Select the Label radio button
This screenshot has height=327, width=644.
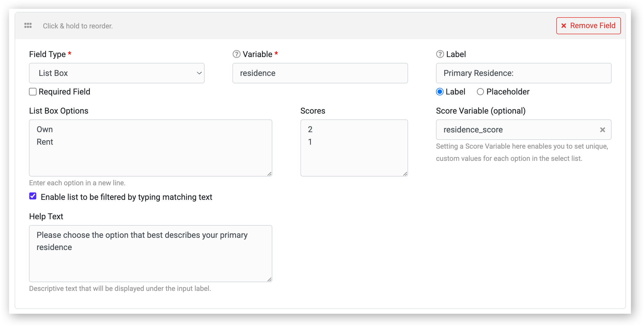pos(440,92)
